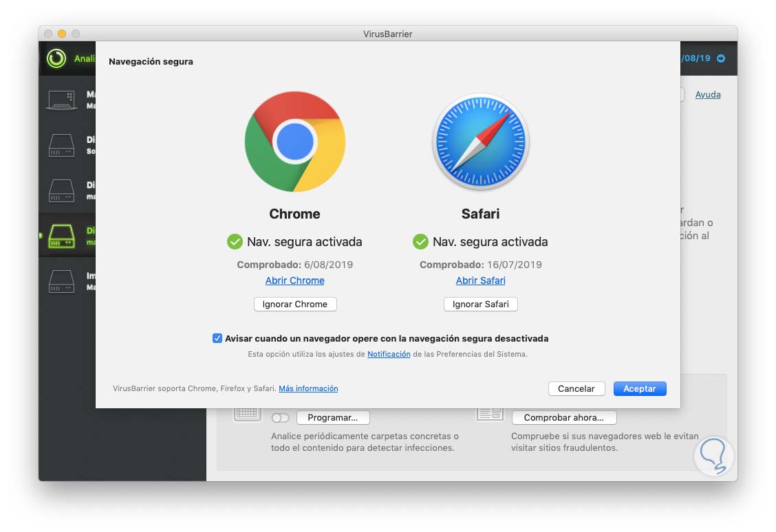Click the 'Comprobado: 6/08/2019' text

[295, 265]
